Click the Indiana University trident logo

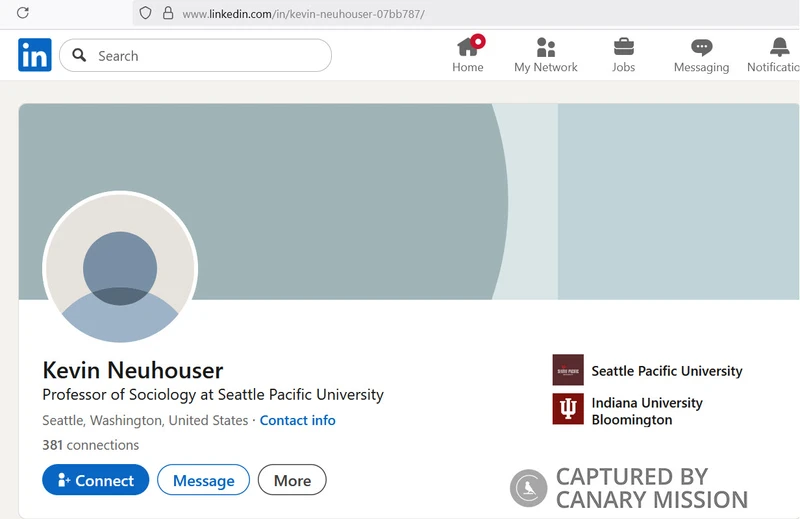[x=568, y=409]
